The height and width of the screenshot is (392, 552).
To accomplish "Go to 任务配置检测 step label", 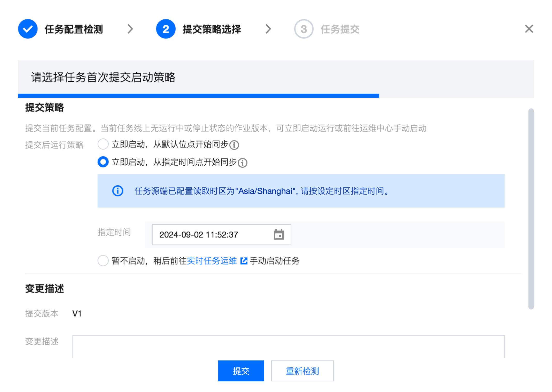I will (74, 29).
